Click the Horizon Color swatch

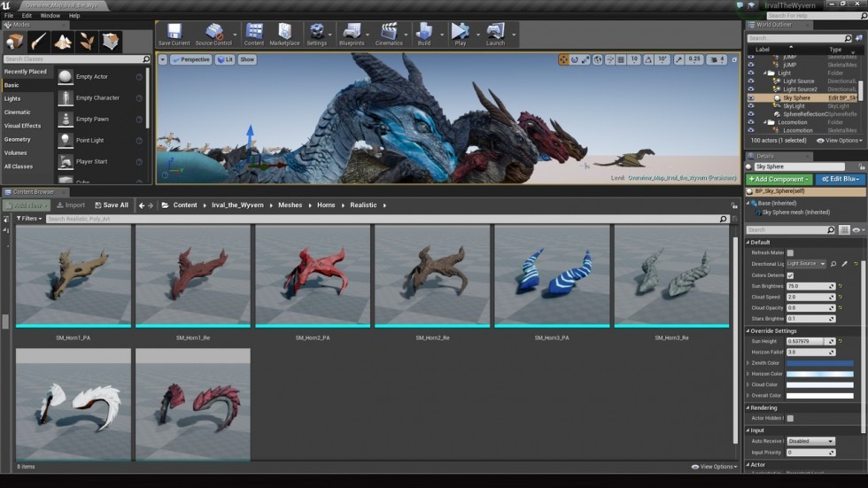(x=820, y=374)
